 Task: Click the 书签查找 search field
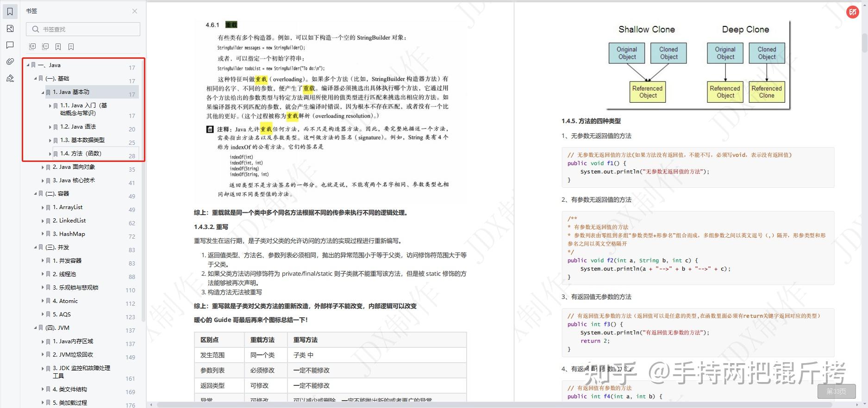(x=83, y=29)
